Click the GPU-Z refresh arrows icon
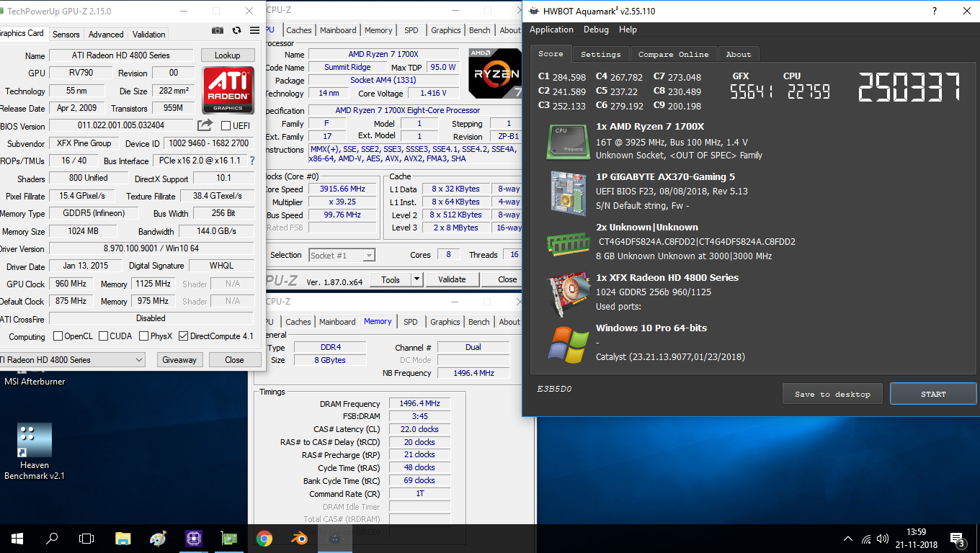This screenshot has width=980, height=553. click(x=236, y=31)
